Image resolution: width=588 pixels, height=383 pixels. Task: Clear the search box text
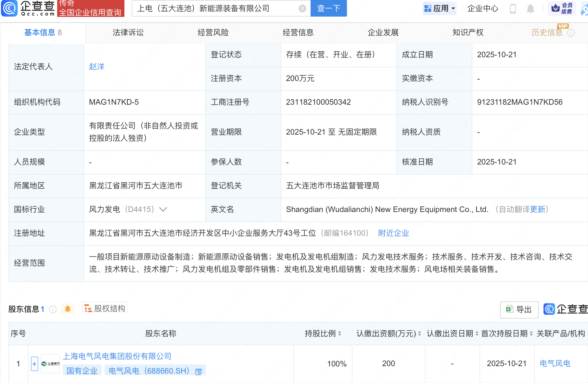point(302,8)
